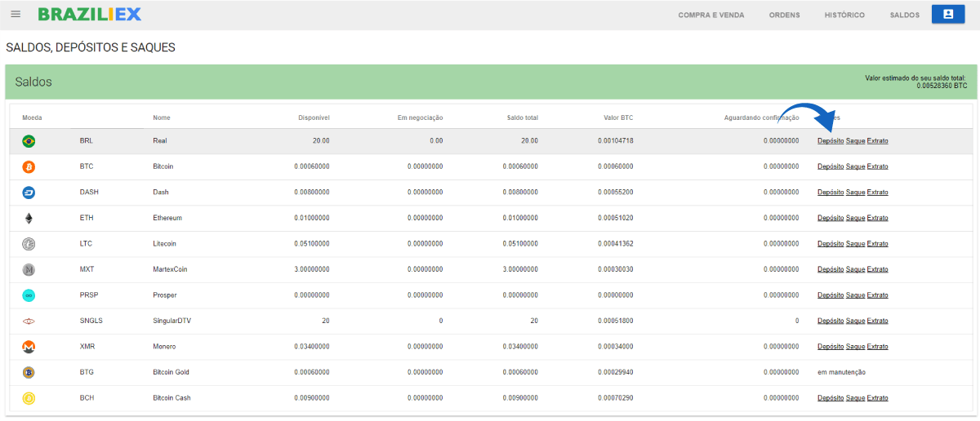Click the user account profile icon

[x=948, y=15]
